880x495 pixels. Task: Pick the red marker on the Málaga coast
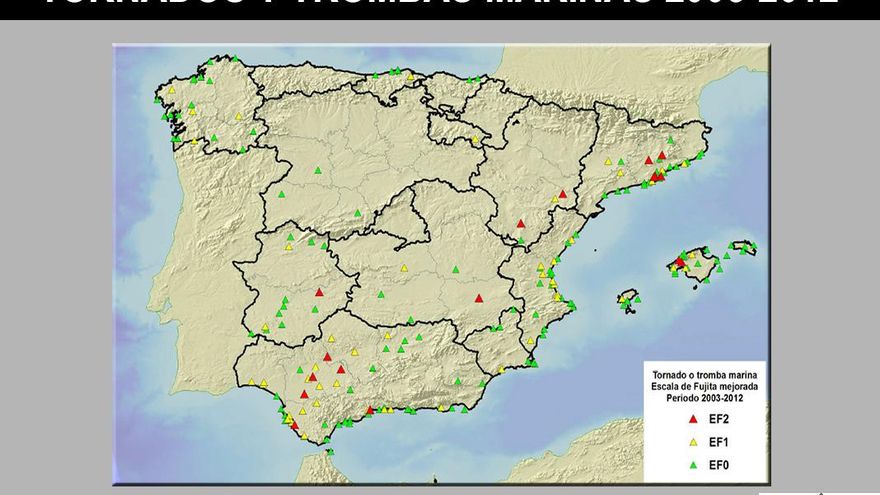click(370, 410)
